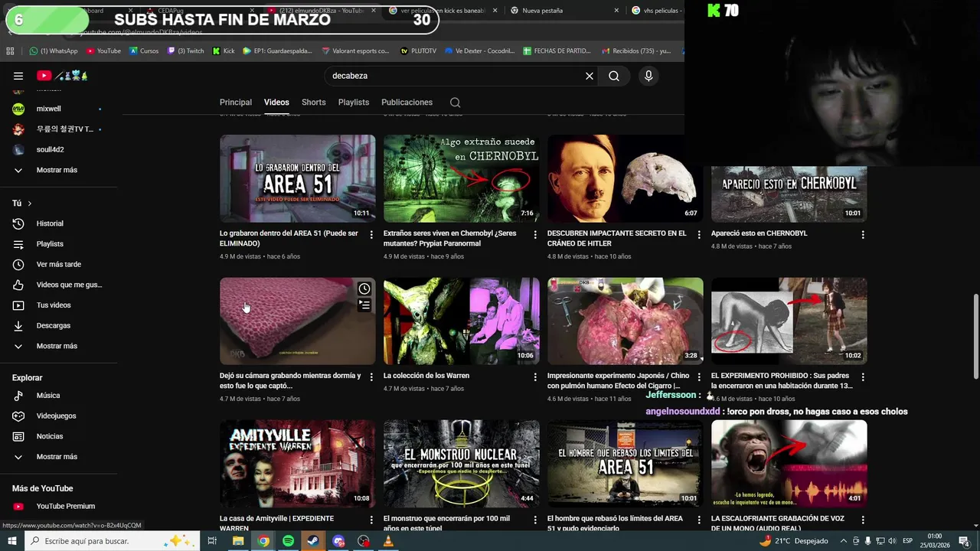The width and height of the screenshot is (980, 551).
Task: Switch to the 'Nueva pestaña' browser tab
Action: (543, 11)
